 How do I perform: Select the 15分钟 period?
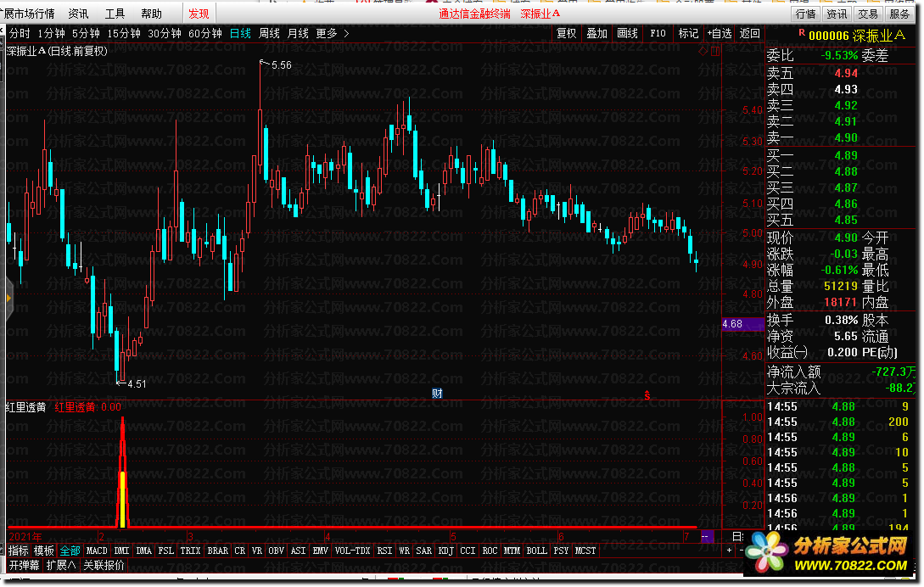pyautogui.click(x=124, y=34)
